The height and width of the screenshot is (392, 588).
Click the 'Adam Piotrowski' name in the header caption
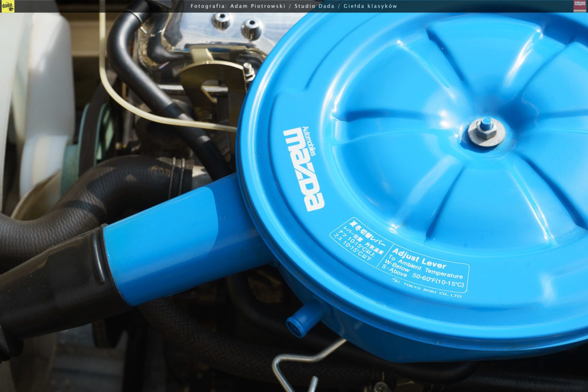257,6
